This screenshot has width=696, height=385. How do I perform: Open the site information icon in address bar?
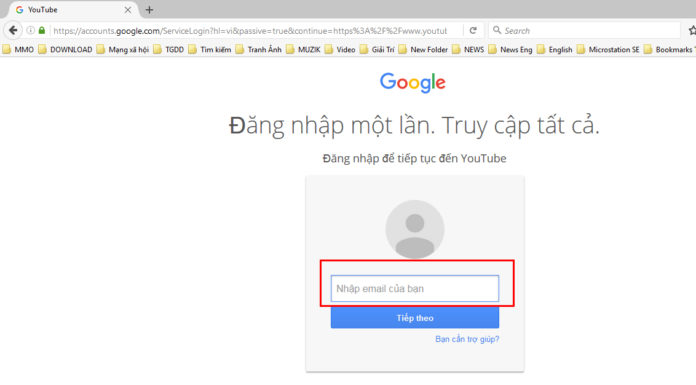[x=30, y=30]
